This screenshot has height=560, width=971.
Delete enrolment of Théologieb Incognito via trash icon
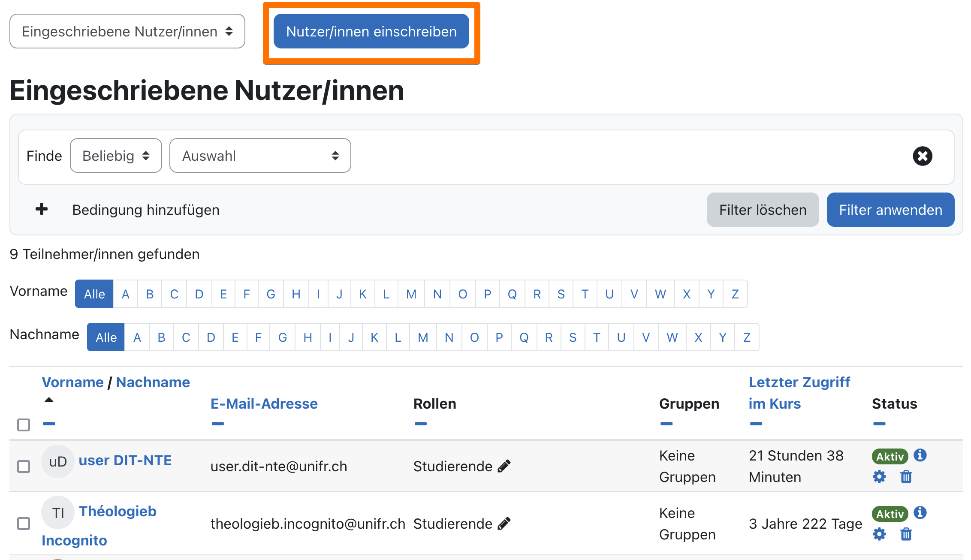906,534
